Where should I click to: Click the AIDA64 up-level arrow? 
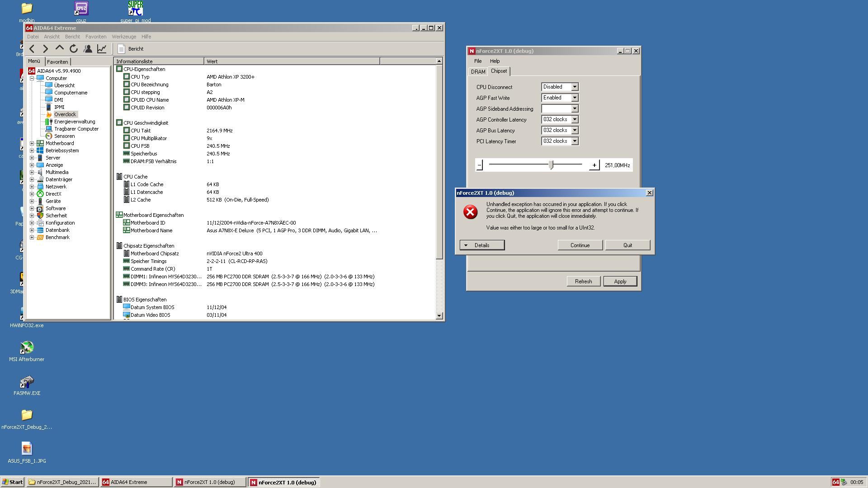(x=59, y=49)
